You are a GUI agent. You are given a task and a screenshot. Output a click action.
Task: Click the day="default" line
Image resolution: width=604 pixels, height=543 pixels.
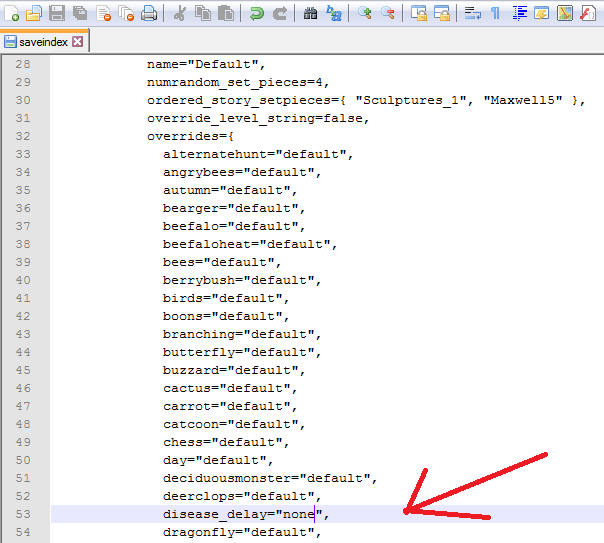click(x=218, y=460)
